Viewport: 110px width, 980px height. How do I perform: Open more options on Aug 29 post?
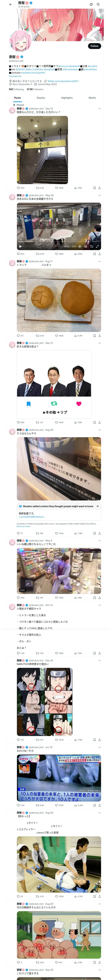[99, 430]
